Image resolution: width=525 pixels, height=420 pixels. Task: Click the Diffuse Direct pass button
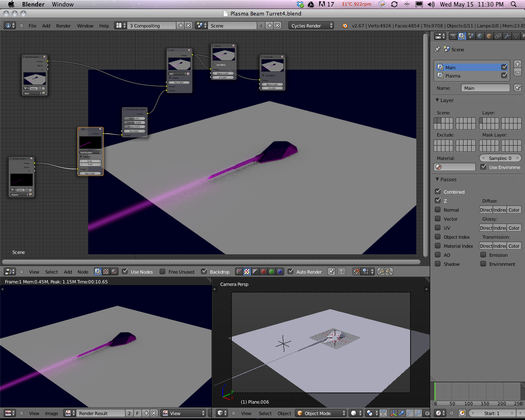[486, 210]
